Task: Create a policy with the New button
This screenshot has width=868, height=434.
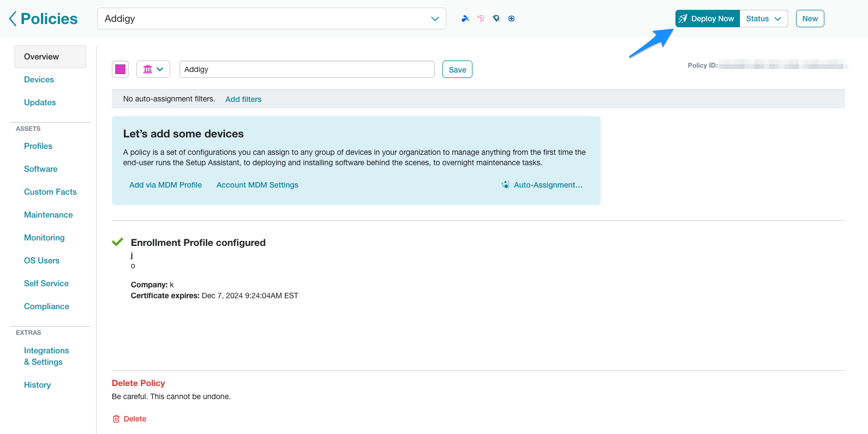Action: pyautogui.click(x=810, y=19)
